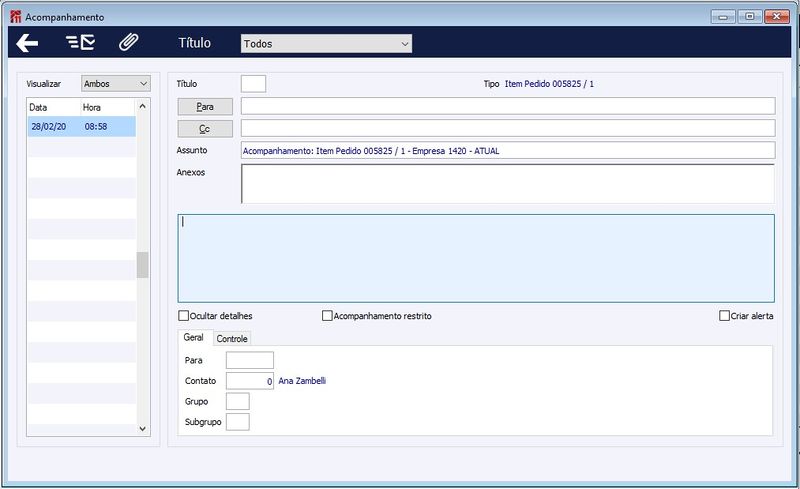Click the Cc recipients text field
The height and width of the screenshot is (489, 800).
pos(508,128)
